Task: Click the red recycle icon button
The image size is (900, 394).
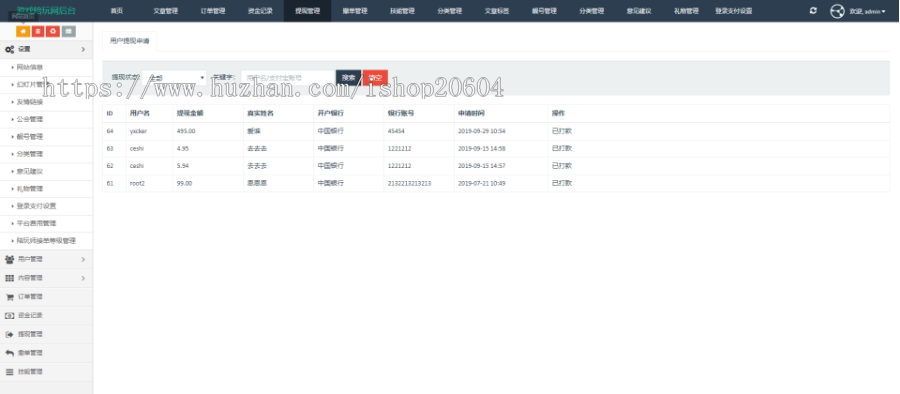Action: (53, 31)
